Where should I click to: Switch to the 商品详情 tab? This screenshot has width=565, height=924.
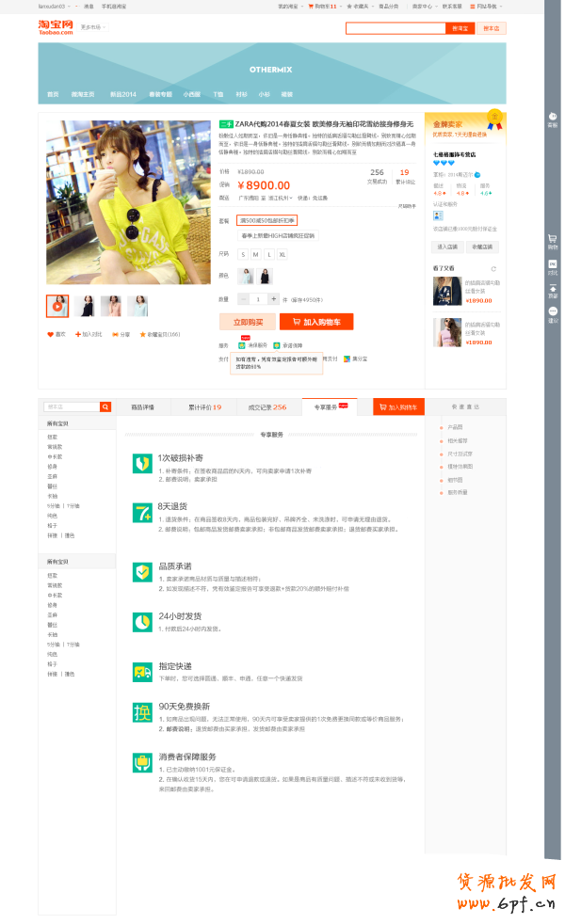(143, 407)
